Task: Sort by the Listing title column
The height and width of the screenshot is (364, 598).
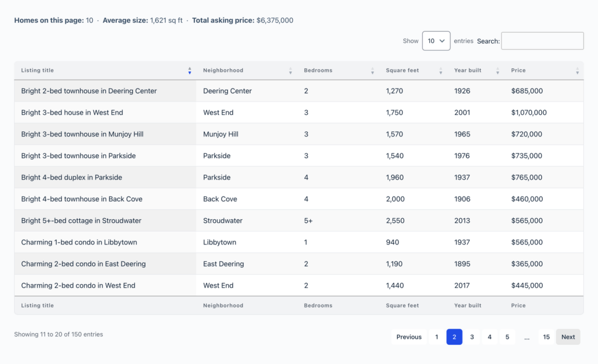Action: [x=105, y=71]
